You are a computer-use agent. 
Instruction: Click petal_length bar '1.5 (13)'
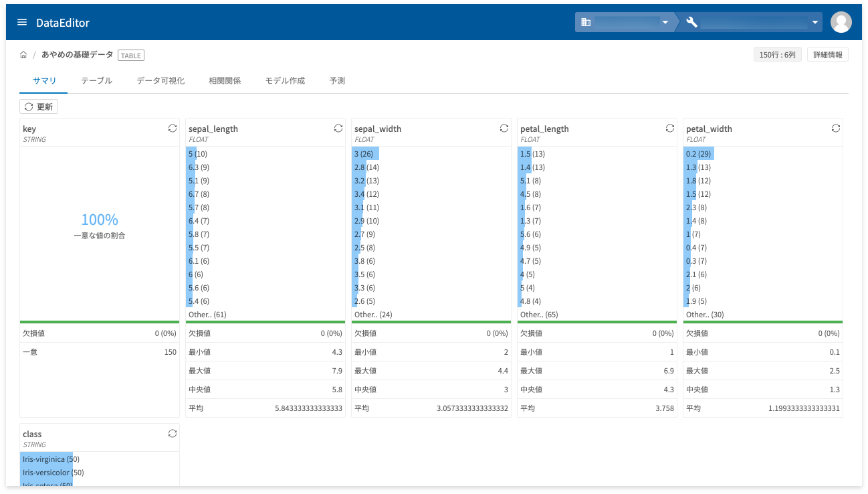(596, 154)
